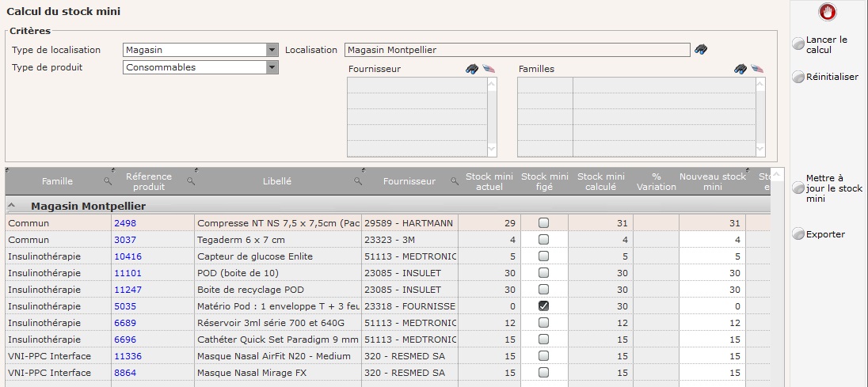Click Mettre à jour le stock mini
The image size is (868, 387).
(x=827, y=188)
